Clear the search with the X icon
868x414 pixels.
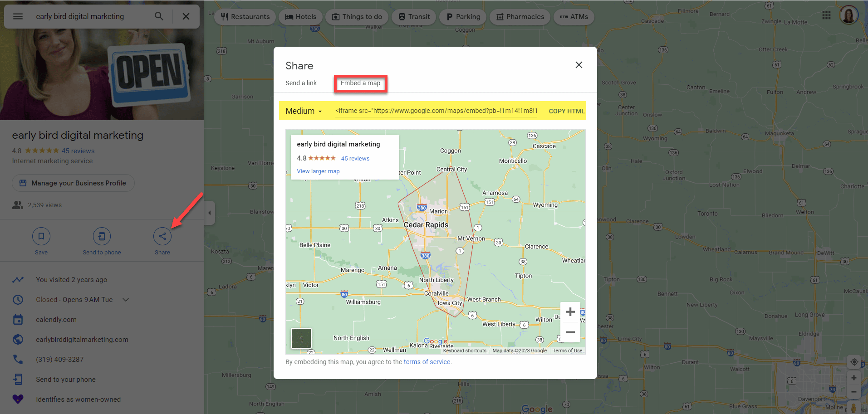[x=186, y=16]
